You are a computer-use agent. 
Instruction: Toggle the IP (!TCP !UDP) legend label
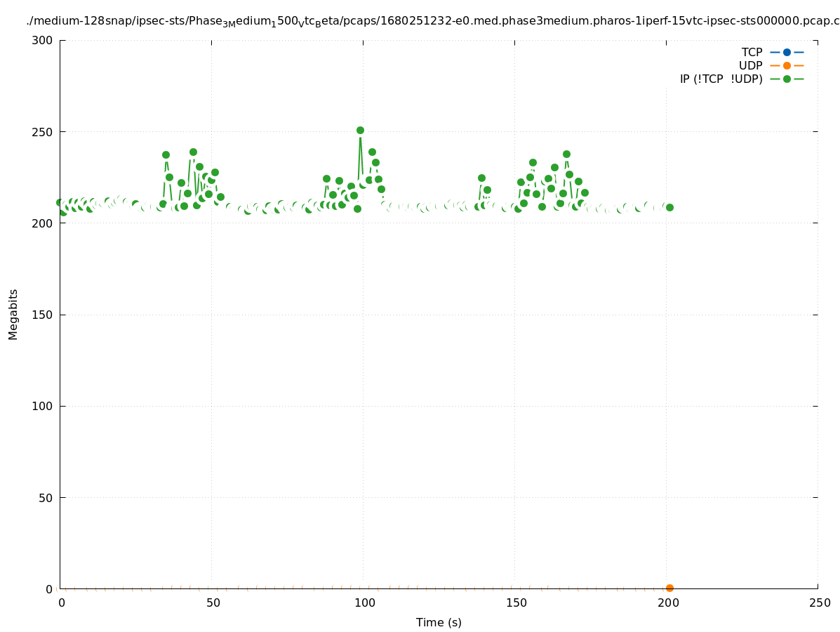[x=721, y=79]
